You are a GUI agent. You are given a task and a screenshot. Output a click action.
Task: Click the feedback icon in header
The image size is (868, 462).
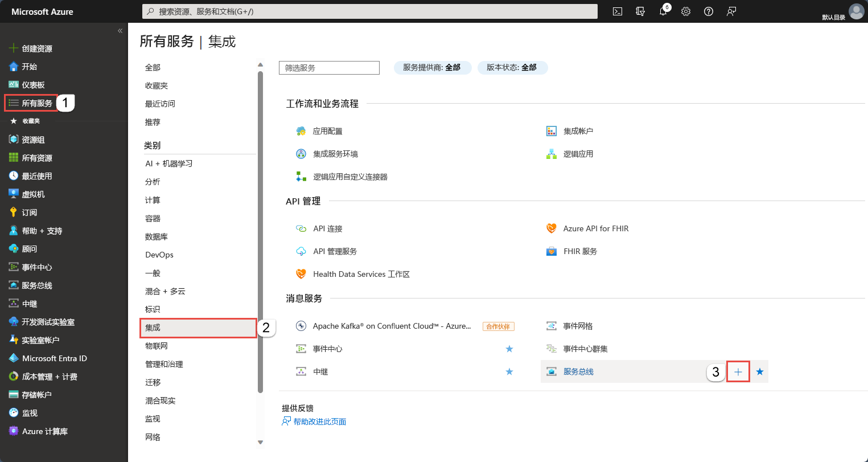tap(731, 11)
